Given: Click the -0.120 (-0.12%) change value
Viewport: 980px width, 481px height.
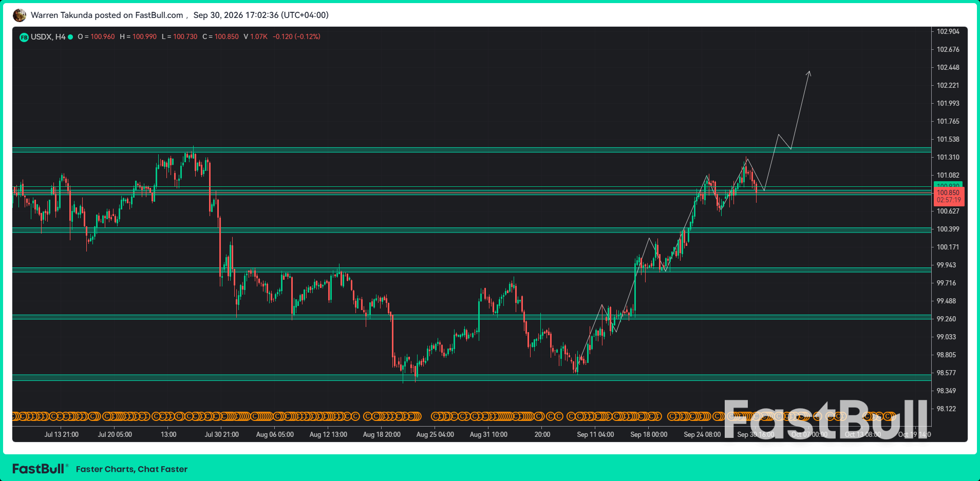Looking at the screenshot, I should point(296,37).
